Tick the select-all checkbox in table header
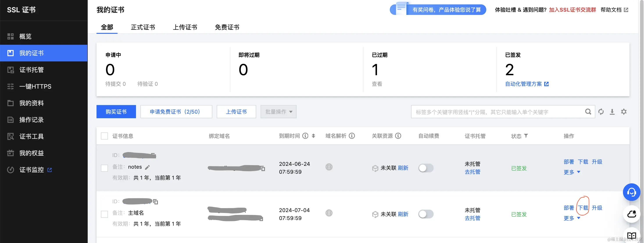644x243 pixels. coord(104,136)
